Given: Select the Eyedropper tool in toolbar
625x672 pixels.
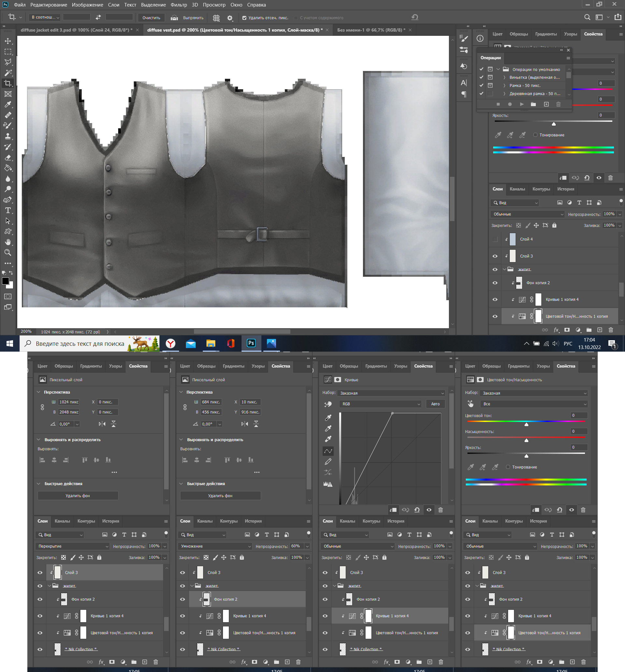Looking at the screenshot, I should tap(8, 105).
